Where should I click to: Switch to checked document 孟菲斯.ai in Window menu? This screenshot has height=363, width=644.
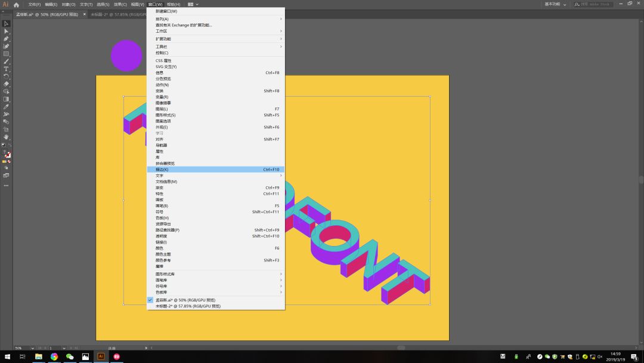tap(185, 300)
